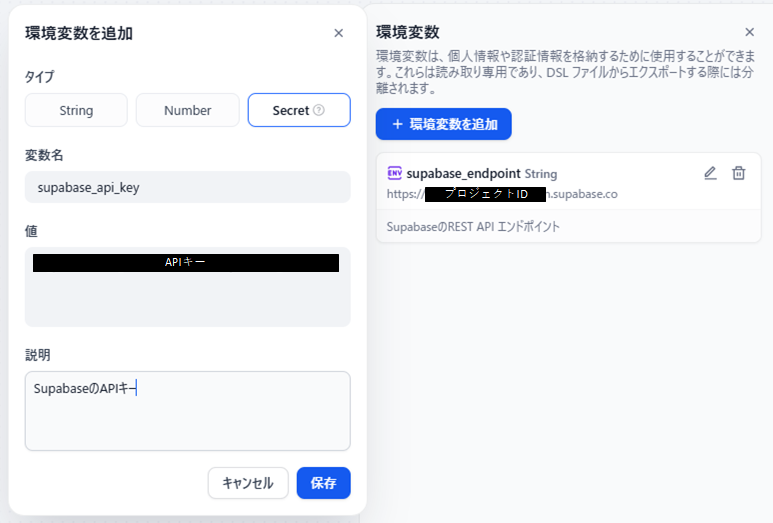Edit supabase_endpoint with the pencil icon
Image resolution: width=773 pixels, height=523 pixels.
pyautogui.click(x=710, y=173)
